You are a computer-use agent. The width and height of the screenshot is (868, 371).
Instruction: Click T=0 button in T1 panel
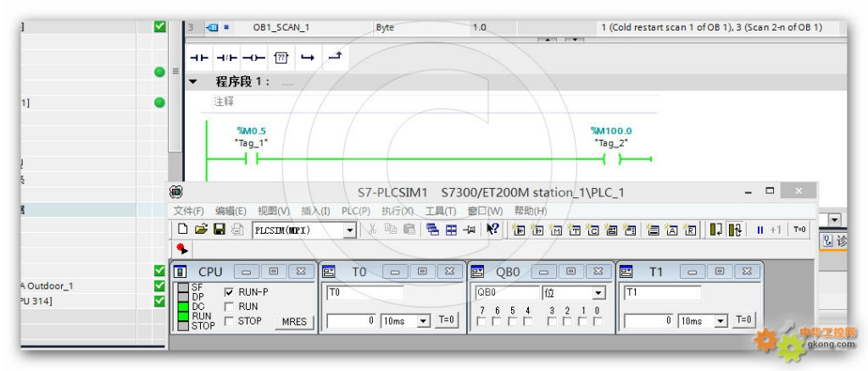pos(744,319)
